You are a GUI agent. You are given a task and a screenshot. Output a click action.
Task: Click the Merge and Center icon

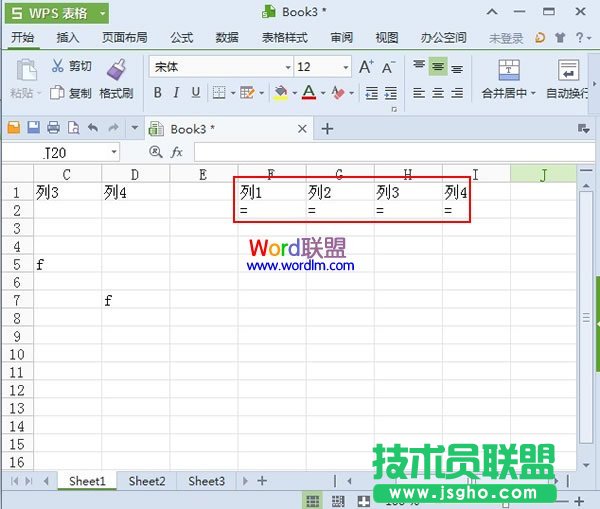coord(509,70)
